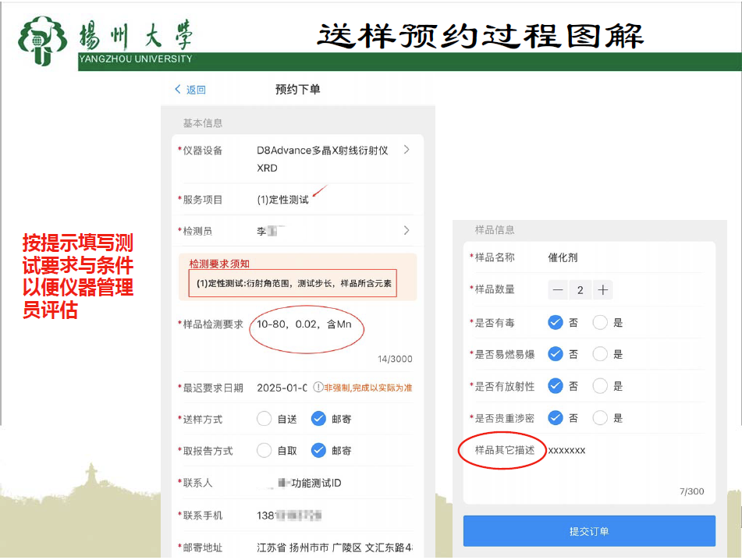Expand the 仪器设备 selection chevron
The image size is (742, 560).
click(407, 150)
